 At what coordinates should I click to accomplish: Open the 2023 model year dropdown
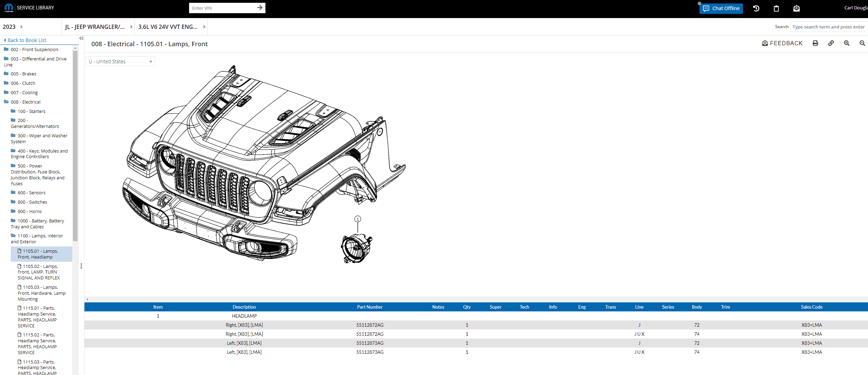pos(13,27)
